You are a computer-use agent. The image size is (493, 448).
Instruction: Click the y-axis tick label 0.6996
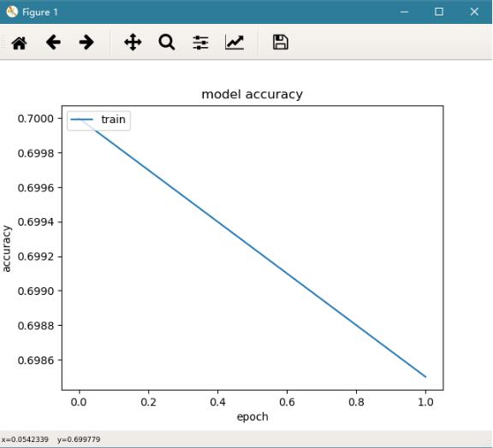point(36,188)
